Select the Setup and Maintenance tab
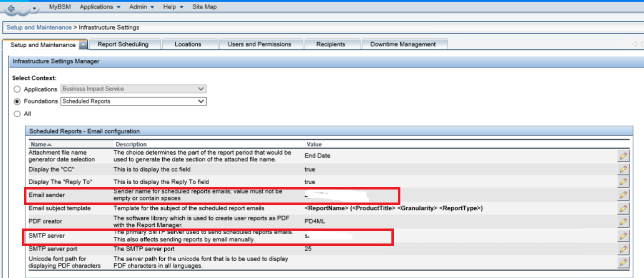The width and height of the screenshot is (644, 278). coord(43,44)
